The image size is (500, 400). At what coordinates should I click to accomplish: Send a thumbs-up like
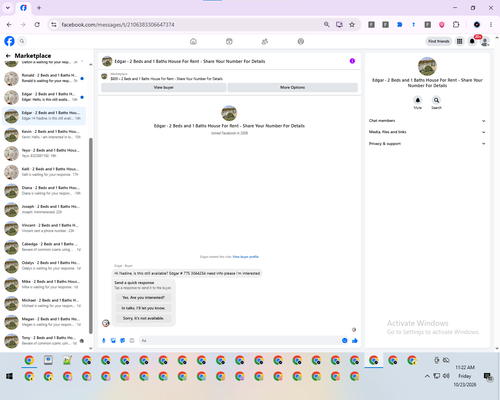[355, 340]
